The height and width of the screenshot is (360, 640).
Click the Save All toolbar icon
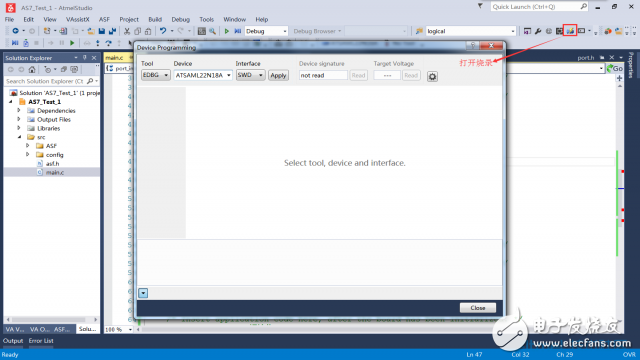coord(112,31)
